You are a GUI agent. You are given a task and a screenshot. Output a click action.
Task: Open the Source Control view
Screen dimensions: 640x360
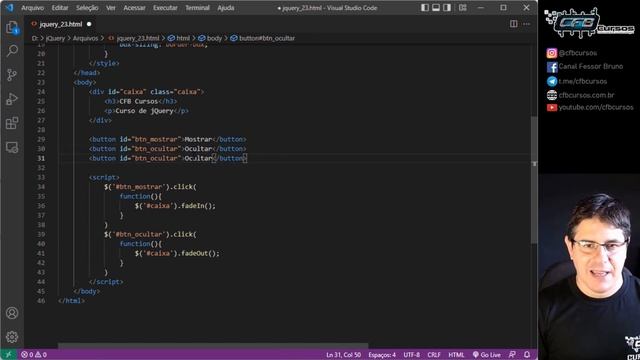[12, 75]
